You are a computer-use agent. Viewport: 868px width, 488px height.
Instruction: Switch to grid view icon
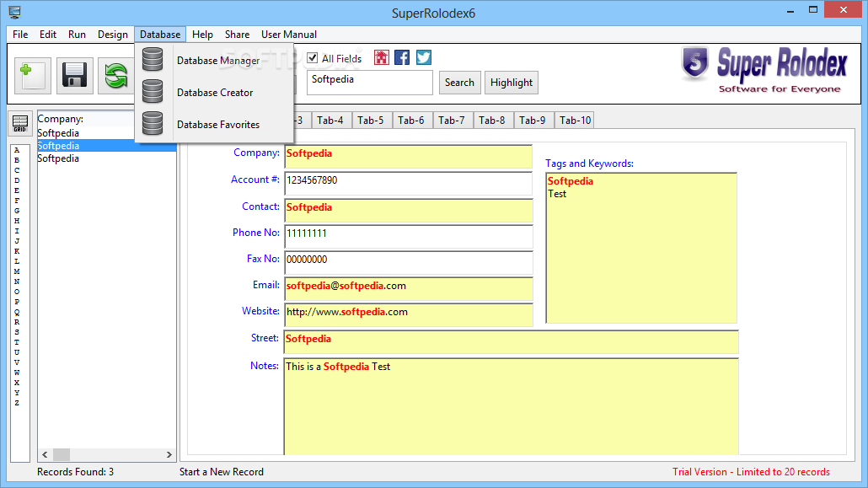pos(20,123)
